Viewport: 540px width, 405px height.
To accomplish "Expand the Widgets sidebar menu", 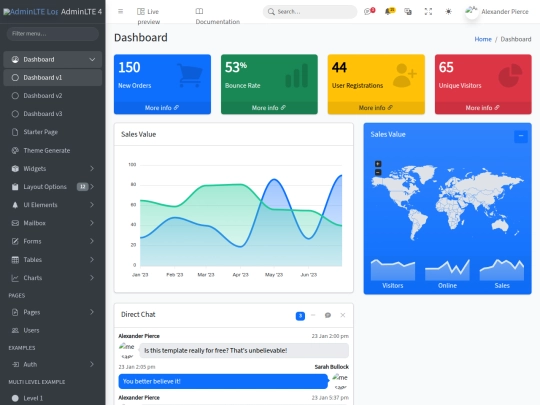I will (53, 168).
